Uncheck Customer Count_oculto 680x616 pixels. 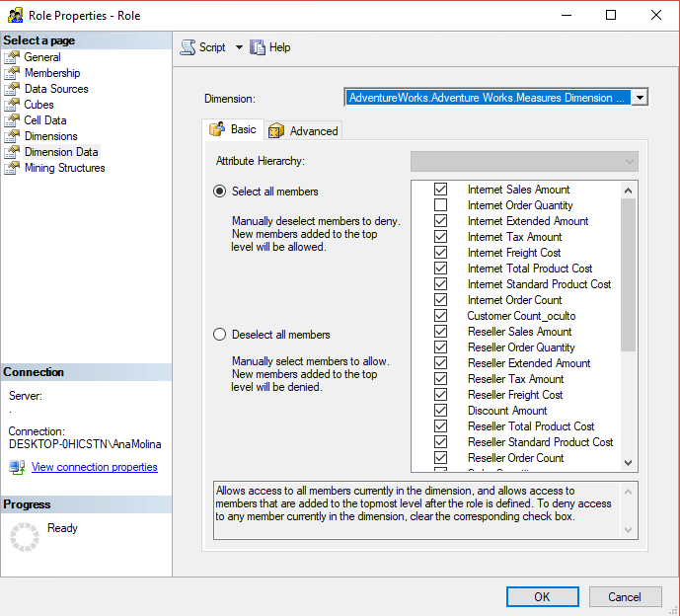(440, 315)
